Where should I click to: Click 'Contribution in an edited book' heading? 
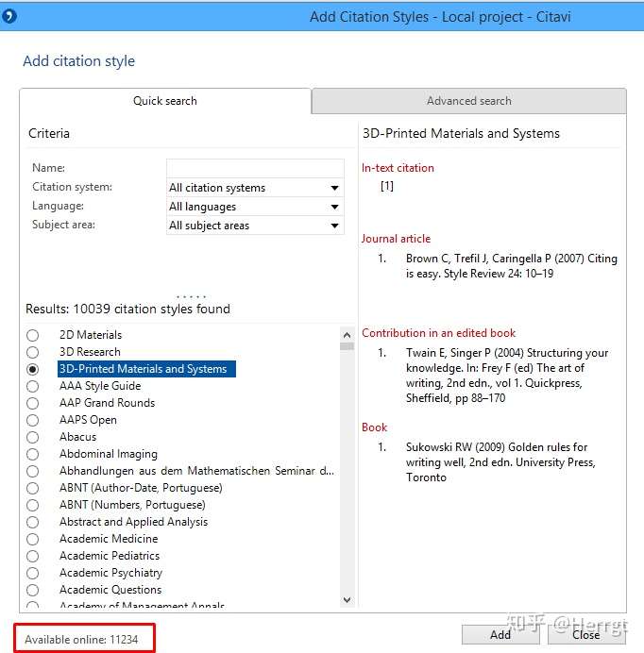coord(438,333)
